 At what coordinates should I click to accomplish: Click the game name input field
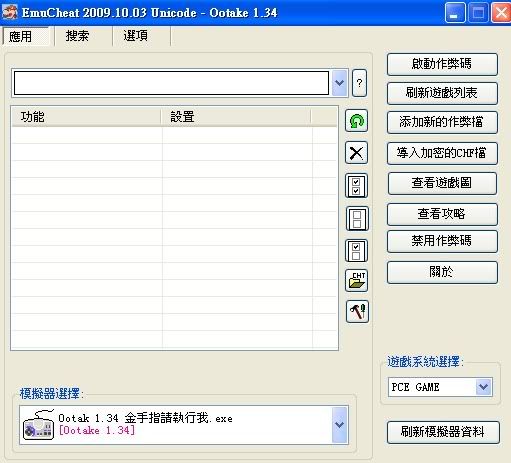[x=171, y=83]
